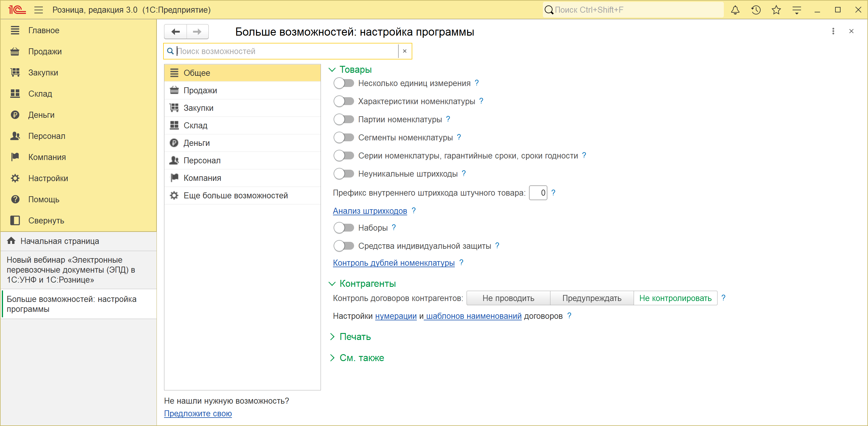Screen dimensions: 868x426
Task: Open the 1C main menu hamburger icon
Action: (38, 10)
